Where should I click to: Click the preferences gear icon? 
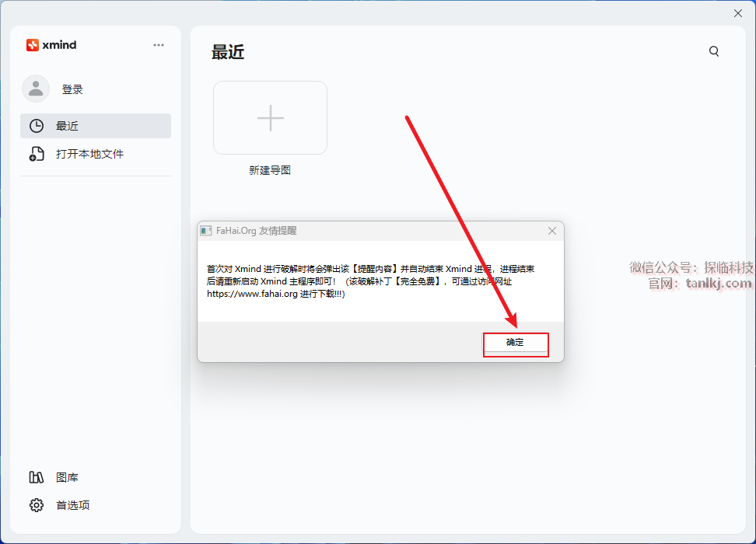(x=37, y=505)
